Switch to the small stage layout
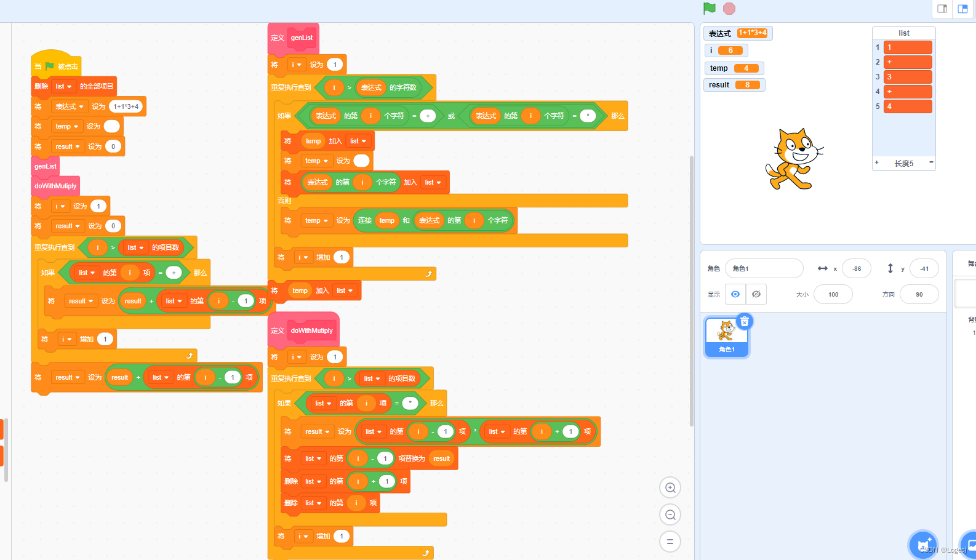Screen dimensions: 976x560 942,9
